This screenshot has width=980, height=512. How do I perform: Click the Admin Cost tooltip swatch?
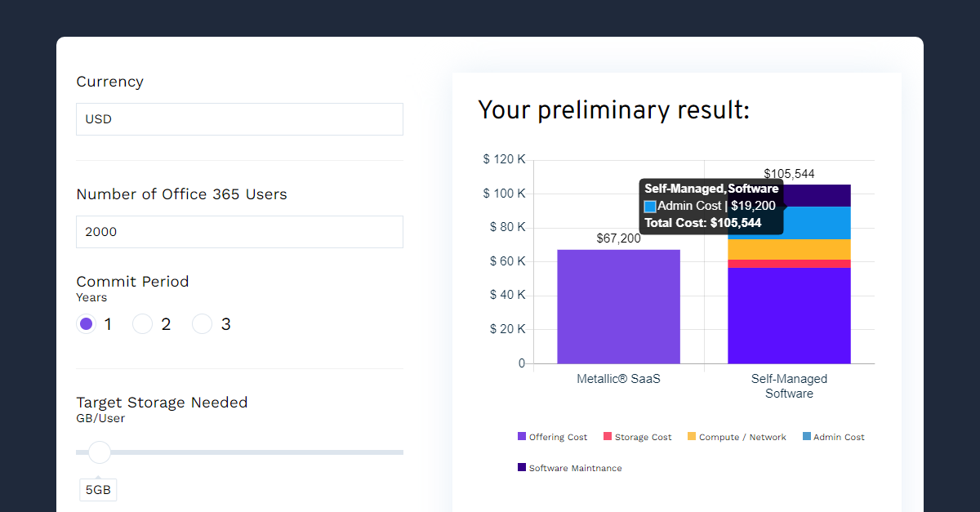click(x=650, y=207)
